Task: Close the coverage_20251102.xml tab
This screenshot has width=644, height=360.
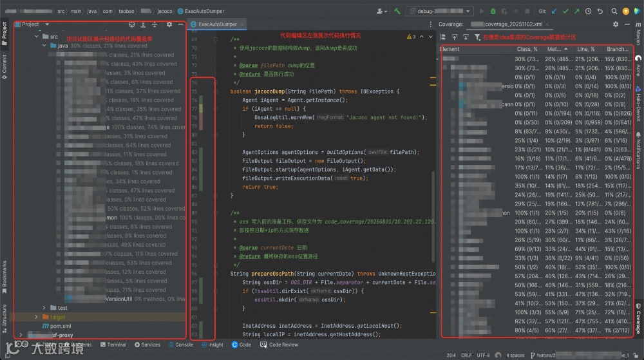Action: click(547, 24)
